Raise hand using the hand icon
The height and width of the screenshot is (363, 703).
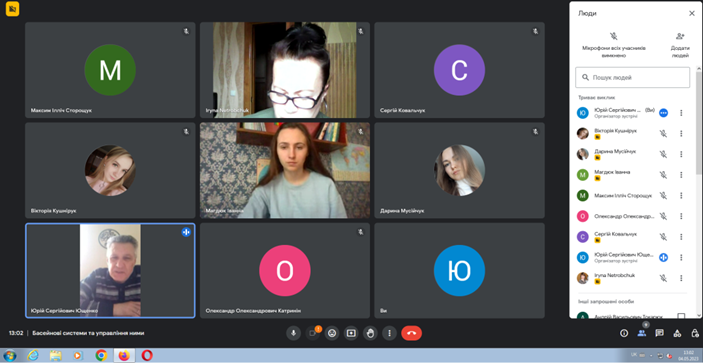[370, 333]
